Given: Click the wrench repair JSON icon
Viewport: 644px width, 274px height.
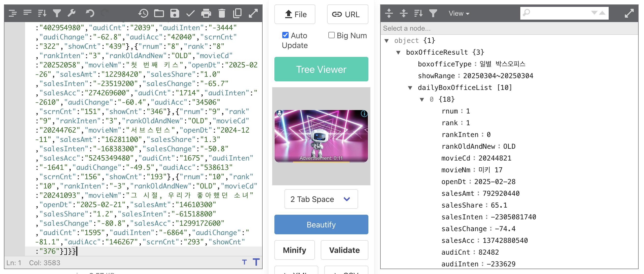Looking at the screenshot, I should pyautogui.click(x=72, y=13).
